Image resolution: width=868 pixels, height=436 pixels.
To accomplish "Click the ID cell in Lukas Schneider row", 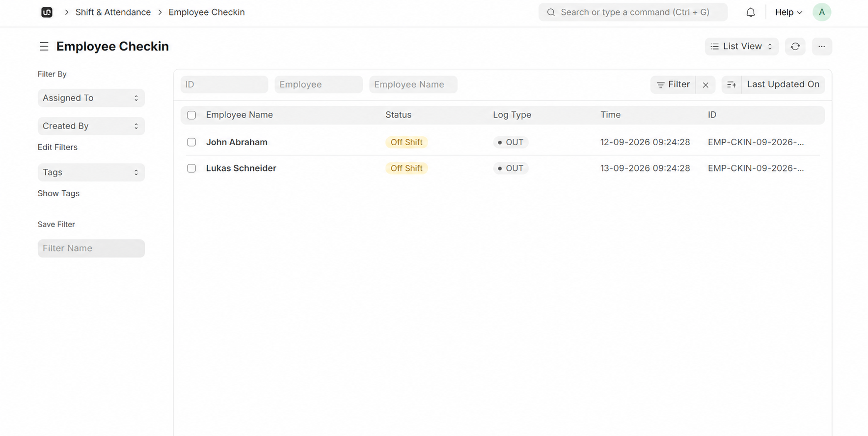I will 756,168.
